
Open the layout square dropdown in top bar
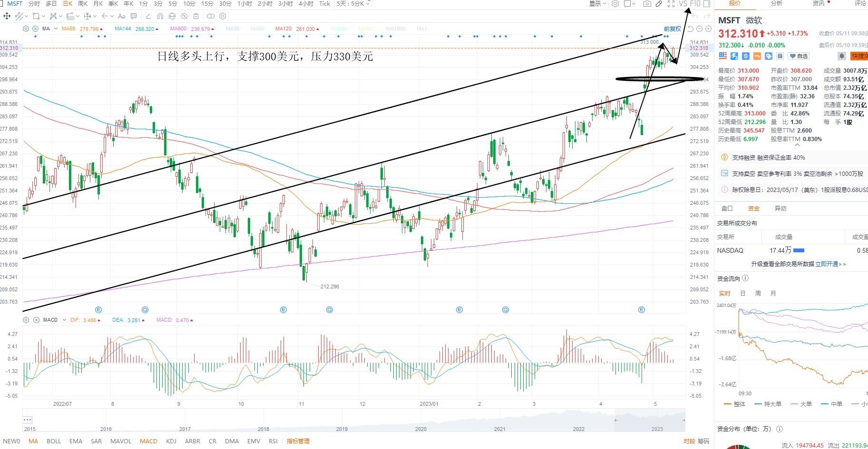pos(630,4)
